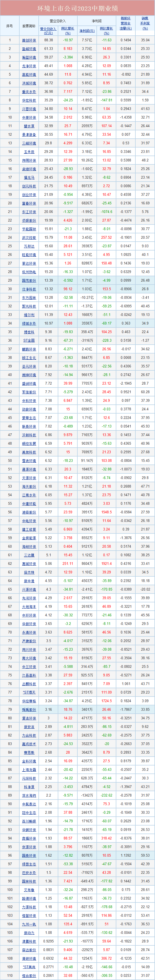Open stock link 首创环保

pos(29,40)
